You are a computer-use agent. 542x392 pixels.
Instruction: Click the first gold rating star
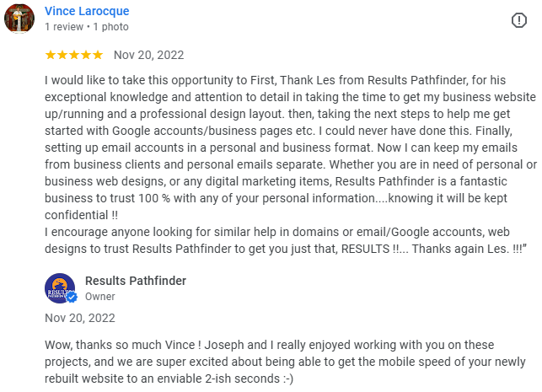tap(51, 55)
